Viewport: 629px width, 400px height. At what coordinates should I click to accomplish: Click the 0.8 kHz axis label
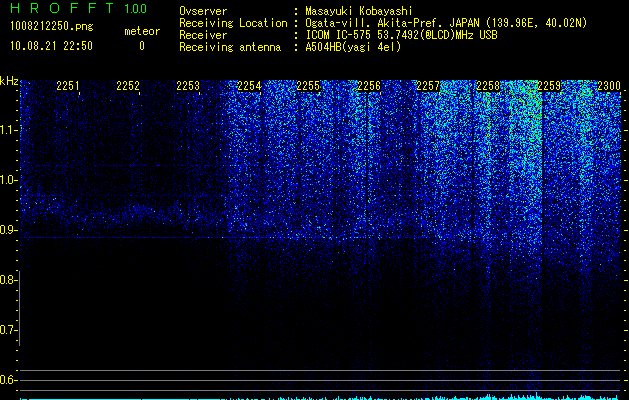tap(8, 280)
